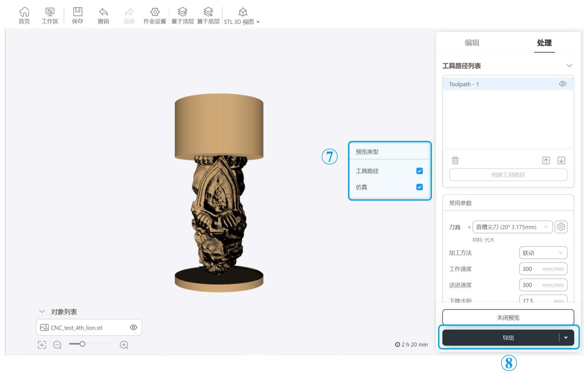Switch to the 处理 tab
The height and width of the screenshot is (375, 588).
(544, 42)
